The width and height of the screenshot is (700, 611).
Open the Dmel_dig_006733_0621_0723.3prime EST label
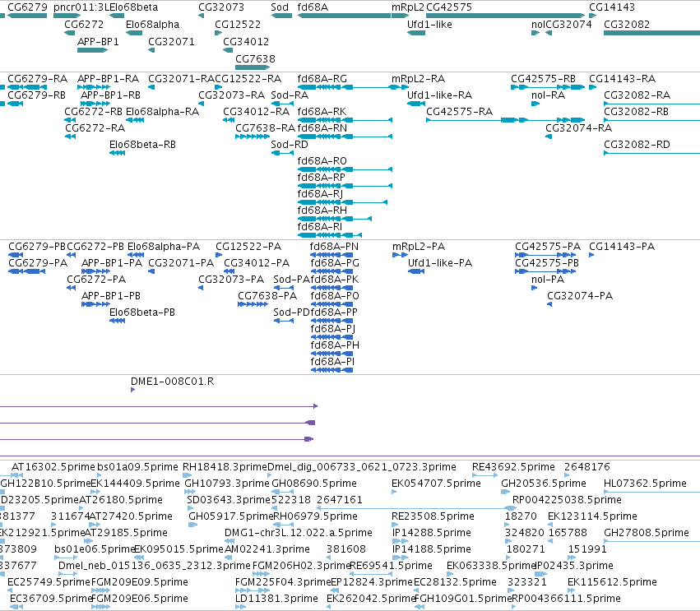tap(362, 467)
